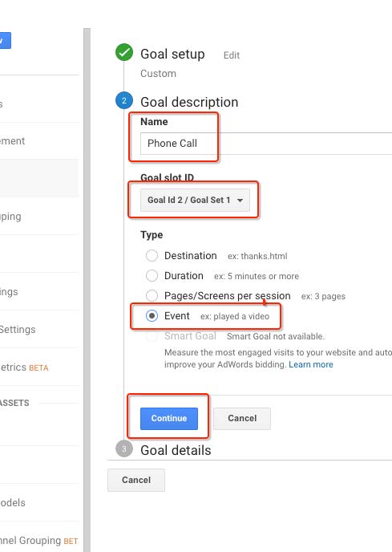Select the Pages/Screens per session radio option
The image size is (392, 552).
tap(152, 296)
